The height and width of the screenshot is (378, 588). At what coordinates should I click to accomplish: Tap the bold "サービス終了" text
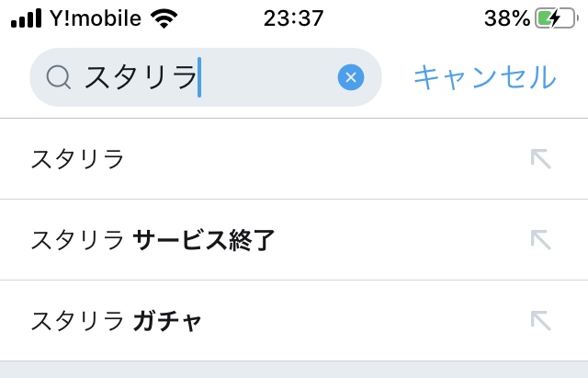204,240
